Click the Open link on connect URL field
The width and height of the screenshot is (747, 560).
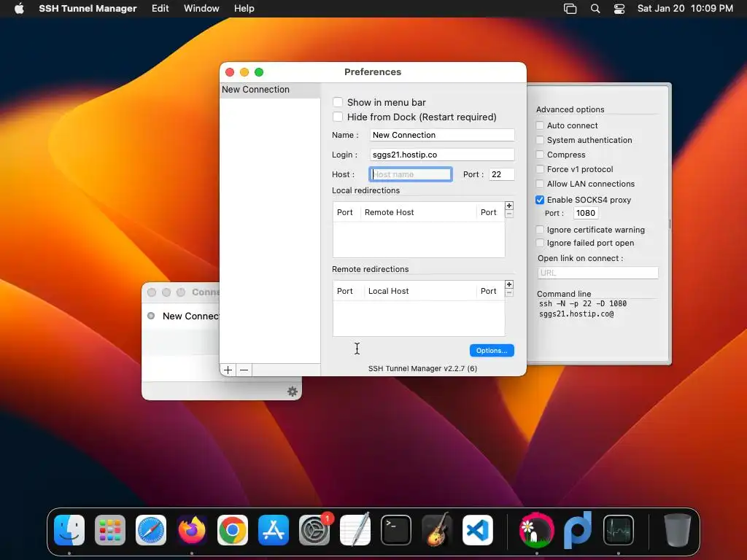pos(598,273)
